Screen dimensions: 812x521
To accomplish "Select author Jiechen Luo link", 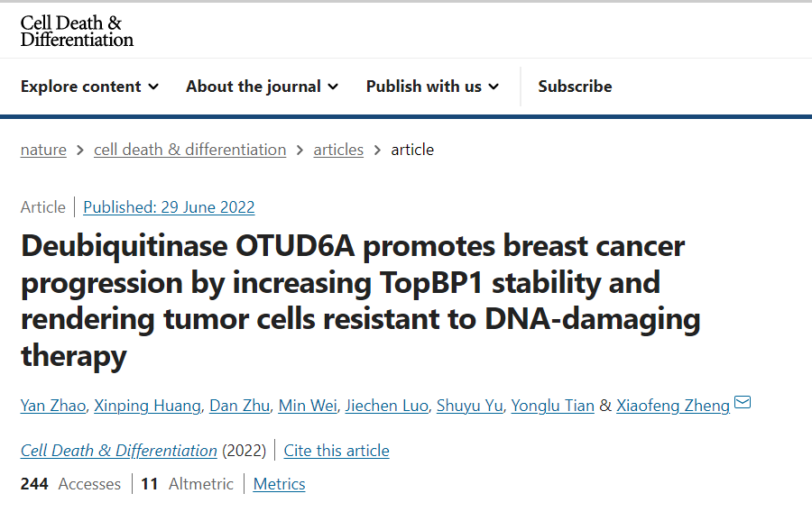I will tap(386, 406).
